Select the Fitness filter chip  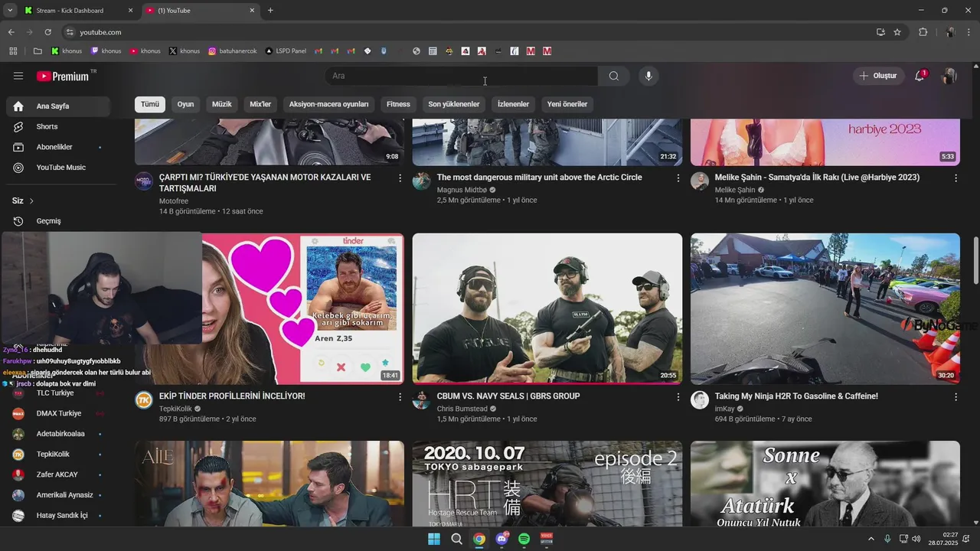pos(398,104)
